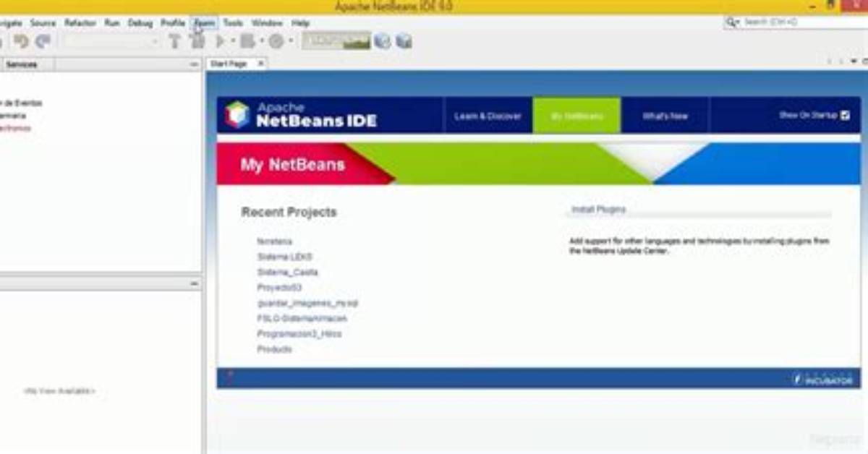Open dropdown arrow beside Profile Project
The height and width of the screenshot is (454, 868).
coord(290,41)
